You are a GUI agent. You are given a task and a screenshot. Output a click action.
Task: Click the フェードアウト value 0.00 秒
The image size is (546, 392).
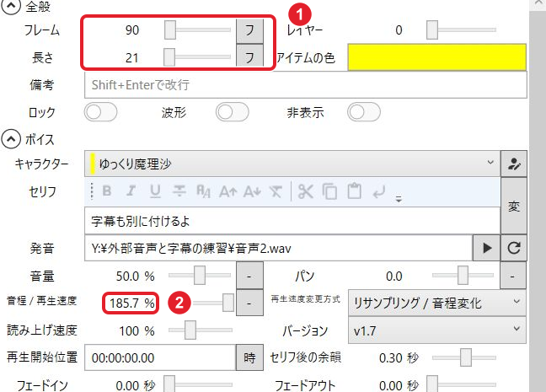399,385
